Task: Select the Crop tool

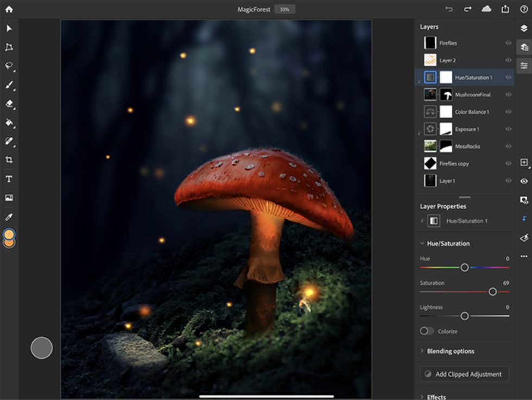Action: (9, 160)
